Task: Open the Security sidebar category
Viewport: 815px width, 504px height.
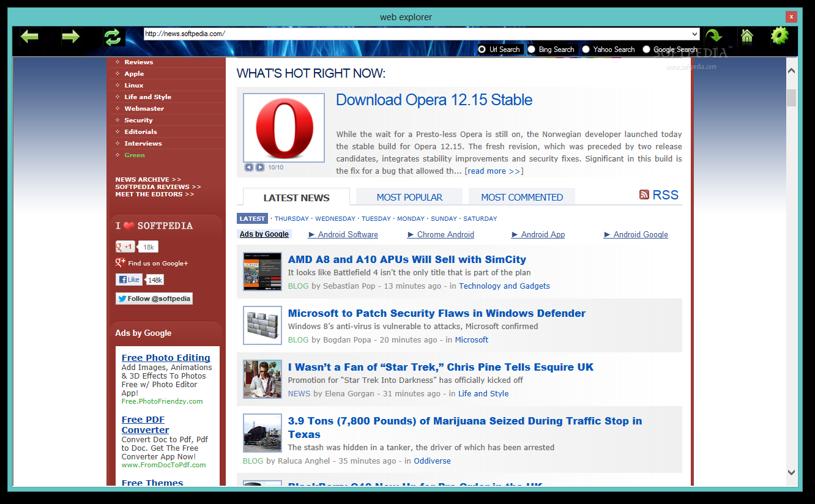Action: click(x=138, y=120)
